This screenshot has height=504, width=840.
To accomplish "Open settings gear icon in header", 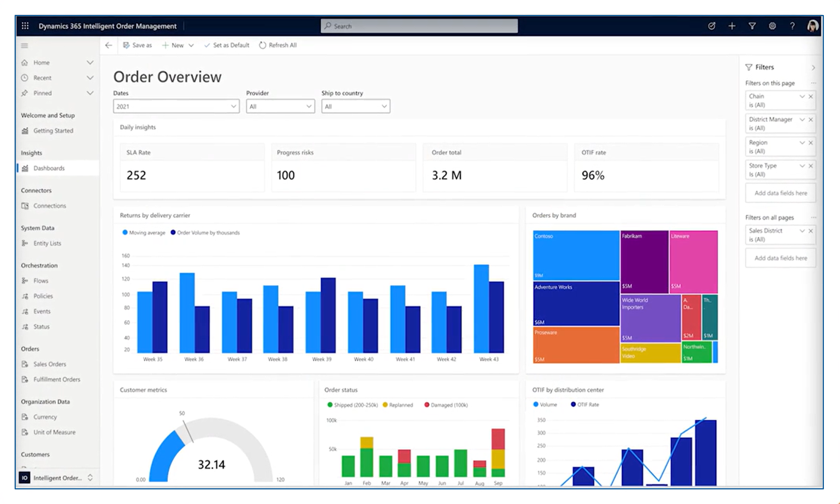I will (772, 26).
